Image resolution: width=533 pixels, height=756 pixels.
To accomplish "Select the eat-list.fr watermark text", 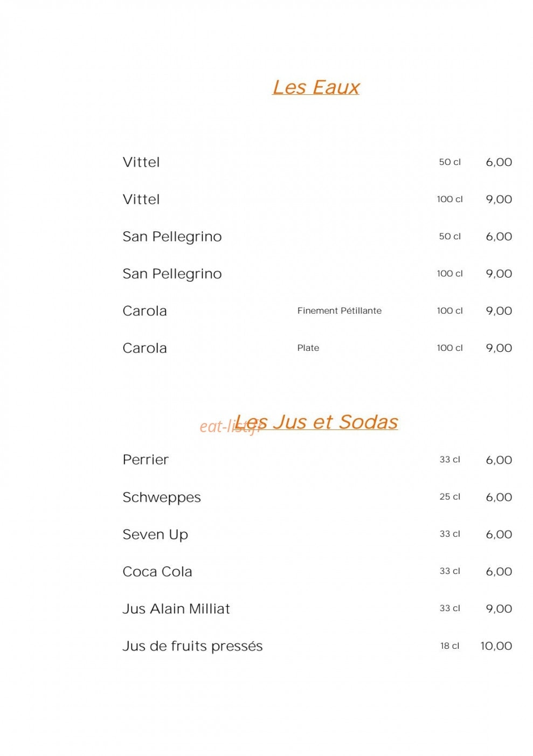I will (x=230, y=427).
